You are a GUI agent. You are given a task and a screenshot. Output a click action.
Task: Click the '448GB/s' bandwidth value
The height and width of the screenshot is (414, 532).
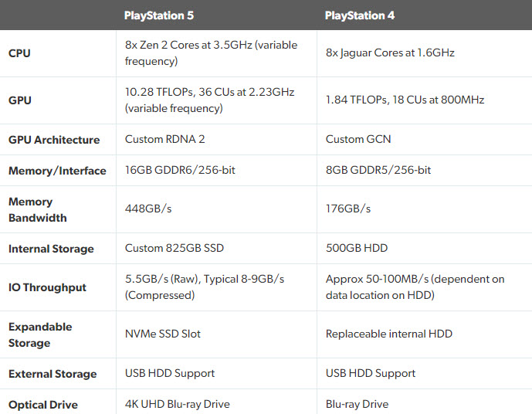147,209
